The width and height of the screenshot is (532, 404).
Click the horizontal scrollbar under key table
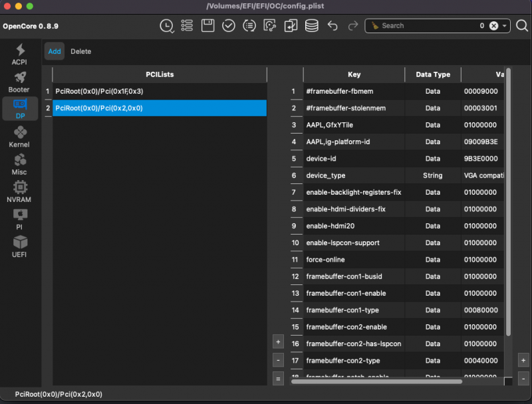point(376,381)
